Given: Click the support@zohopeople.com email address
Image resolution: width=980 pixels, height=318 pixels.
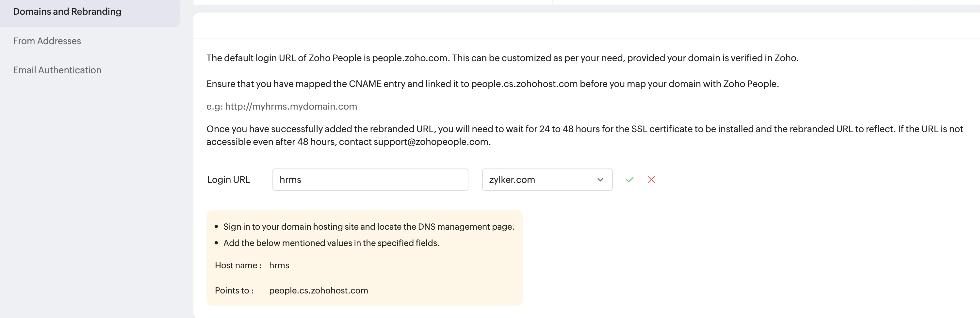Looking at the screenshot, I should point(432,142).
